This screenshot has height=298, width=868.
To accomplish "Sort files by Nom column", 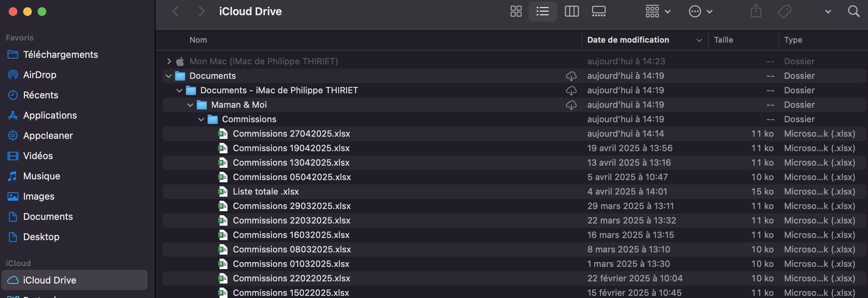I will [198, 40].
